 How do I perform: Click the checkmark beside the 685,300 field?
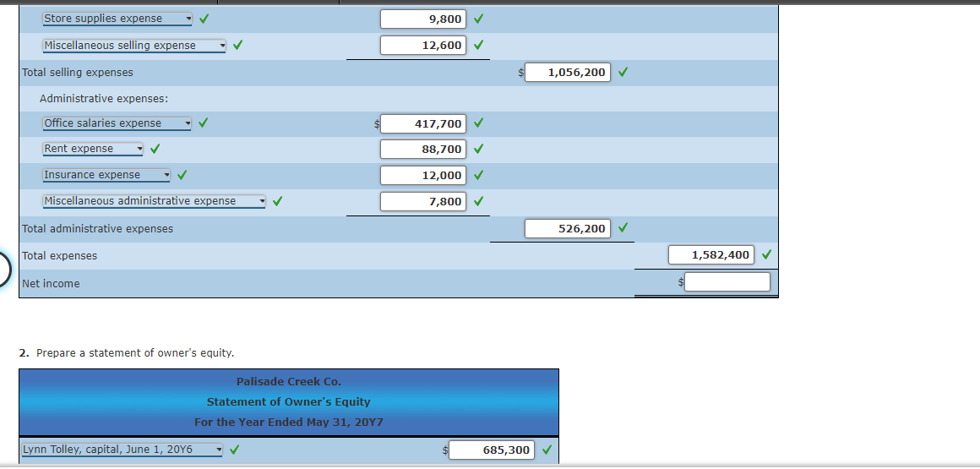tap(547, 449)
